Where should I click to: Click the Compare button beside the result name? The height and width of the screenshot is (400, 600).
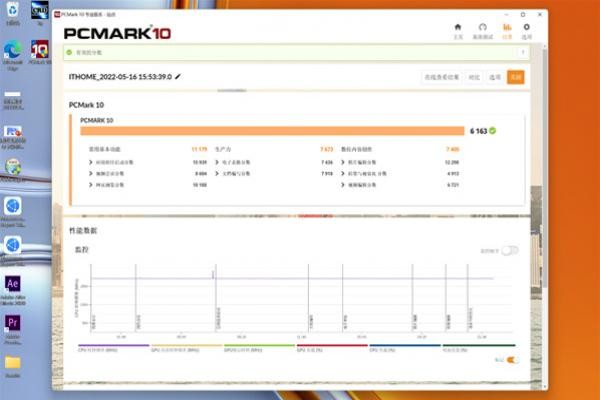[x=474, y=77]
